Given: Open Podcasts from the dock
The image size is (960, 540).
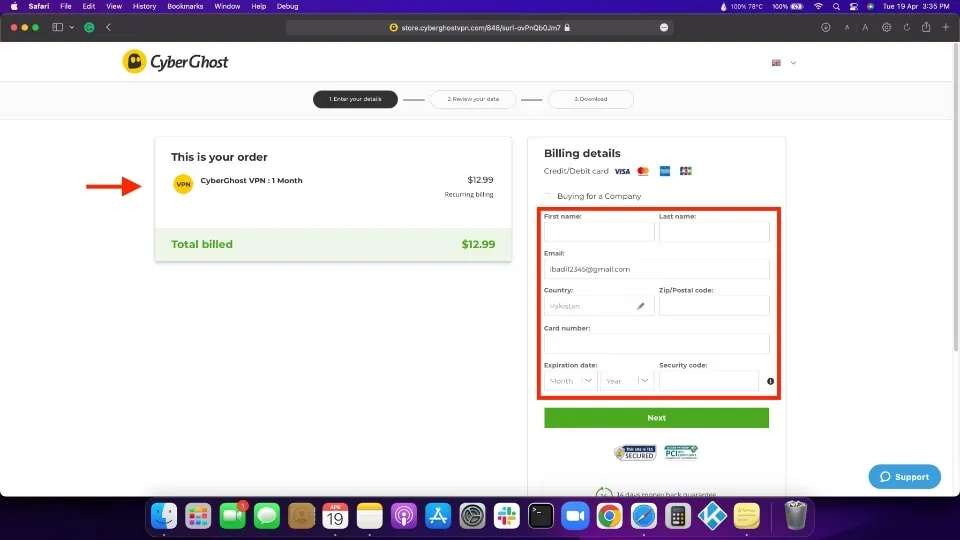Looking at the screenshot, I should tap(404, 516).
